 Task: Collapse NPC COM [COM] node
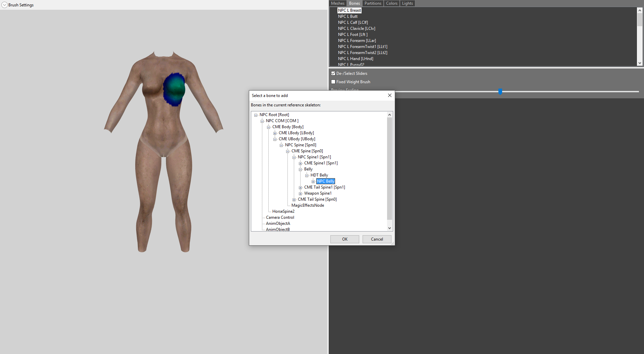click(262, 121)
